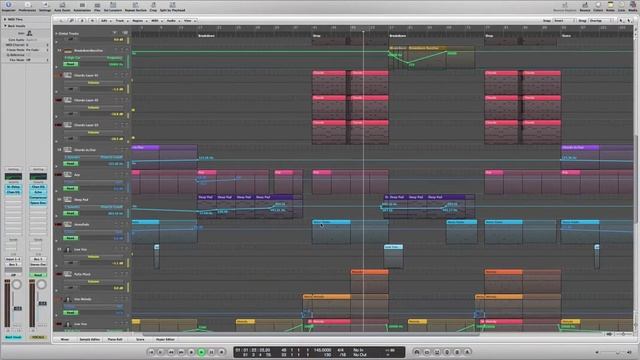This screenshot has height=360, width=640.
Task: Open the Snap dropdown set to Smart
Action: click(563, 20)
